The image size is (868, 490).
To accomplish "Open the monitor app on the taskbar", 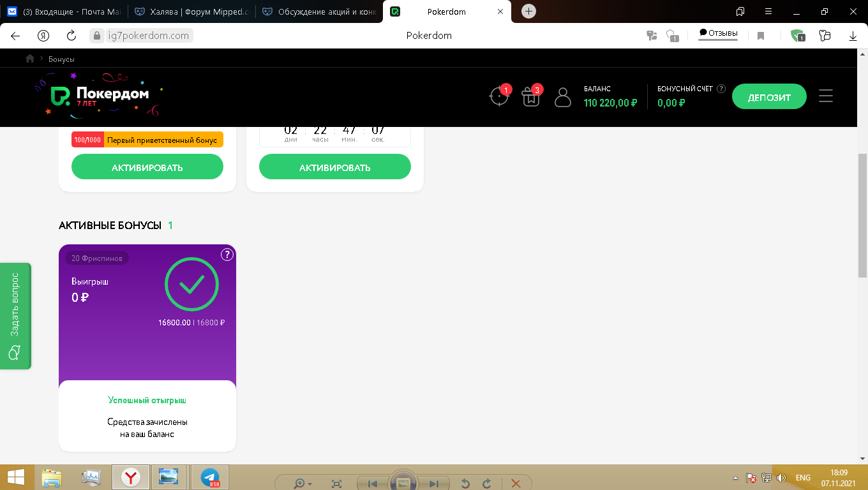I will tap(91, 478).
